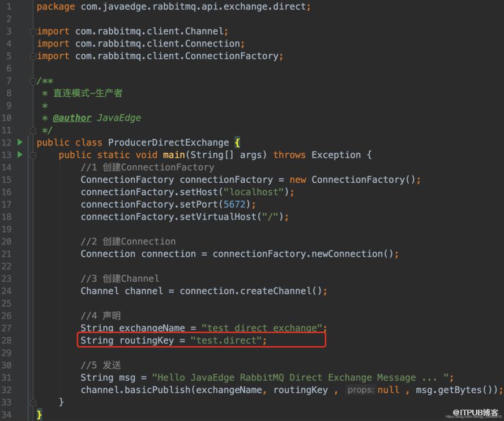Viewport: 504px width, 421px height.
Task: Collapse the Javadoc comment at its opening /**
Action: point(32,81)
